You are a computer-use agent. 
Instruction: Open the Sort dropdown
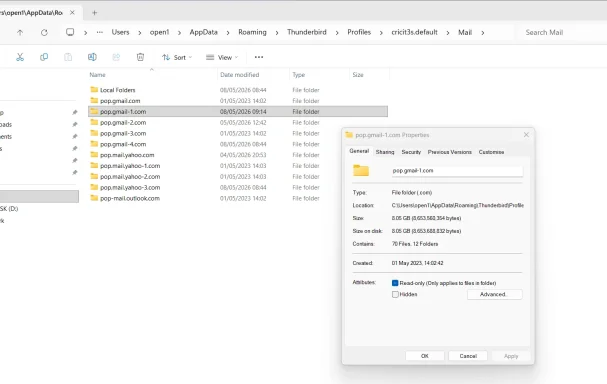point(177,57)
